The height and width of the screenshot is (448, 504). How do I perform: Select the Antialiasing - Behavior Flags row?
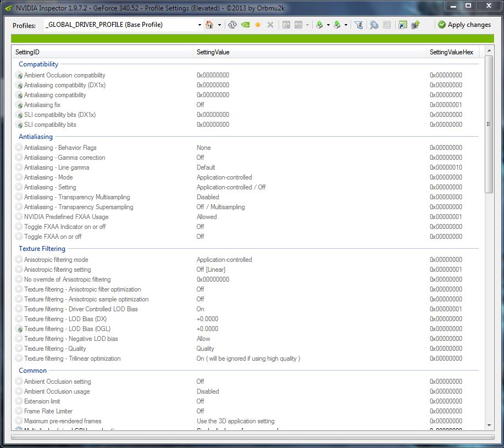247,148
